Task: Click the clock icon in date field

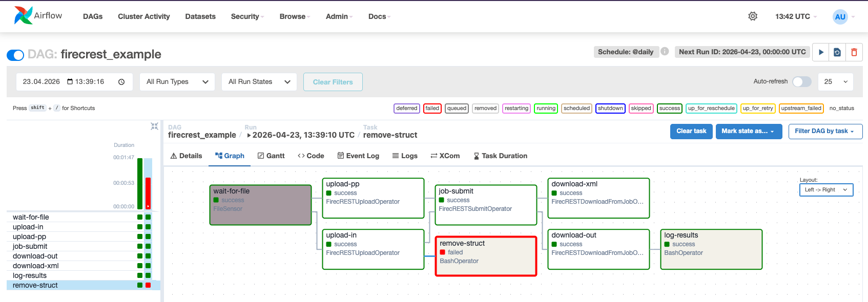Action: [121, 82]
